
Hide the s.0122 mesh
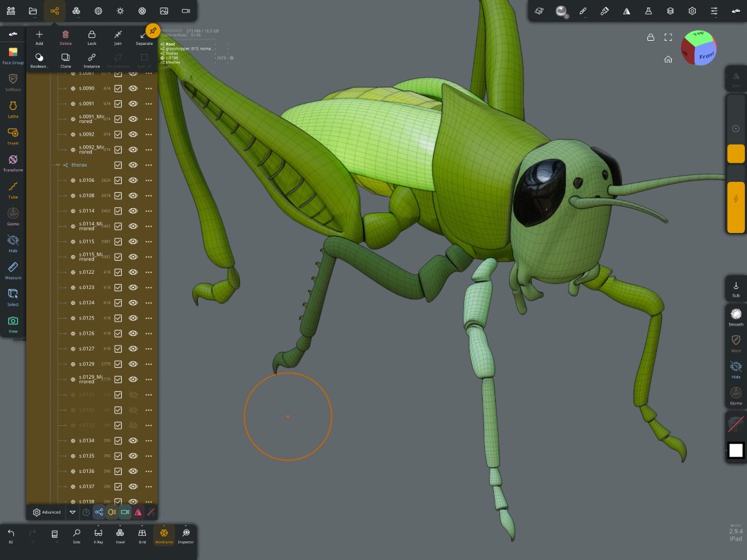tap(133, 272)
